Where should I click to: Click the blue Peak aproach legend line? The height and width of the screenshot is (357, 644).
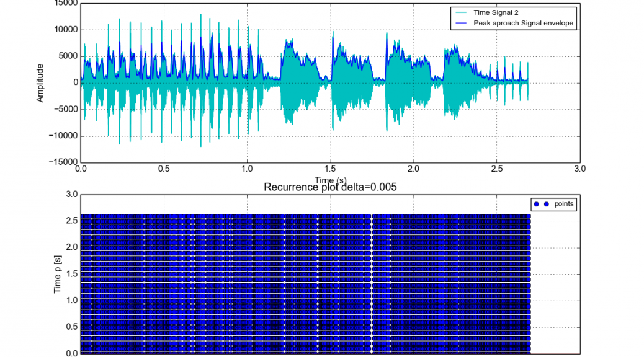coord(462,24)
